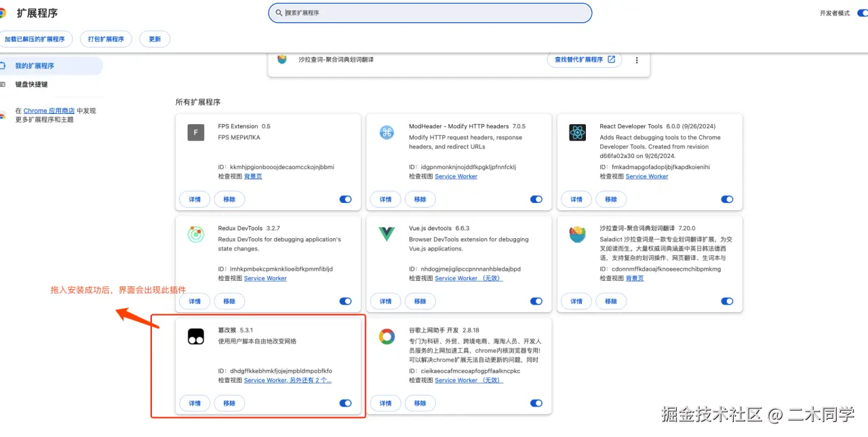Disable the FPS Extension toggle
Screen dimensions: 868x437
click(x=346, y=199)
